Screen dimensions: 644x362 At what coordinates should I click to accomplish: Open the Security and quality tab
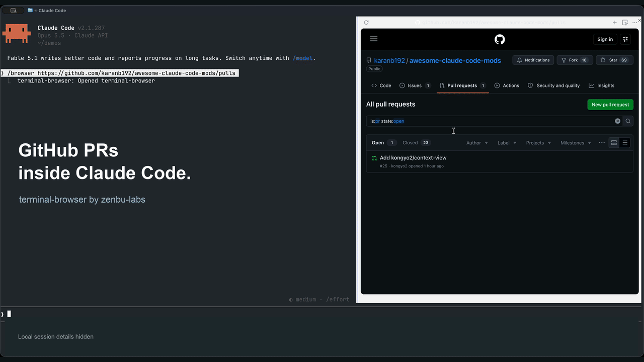[x=553, y=85]
